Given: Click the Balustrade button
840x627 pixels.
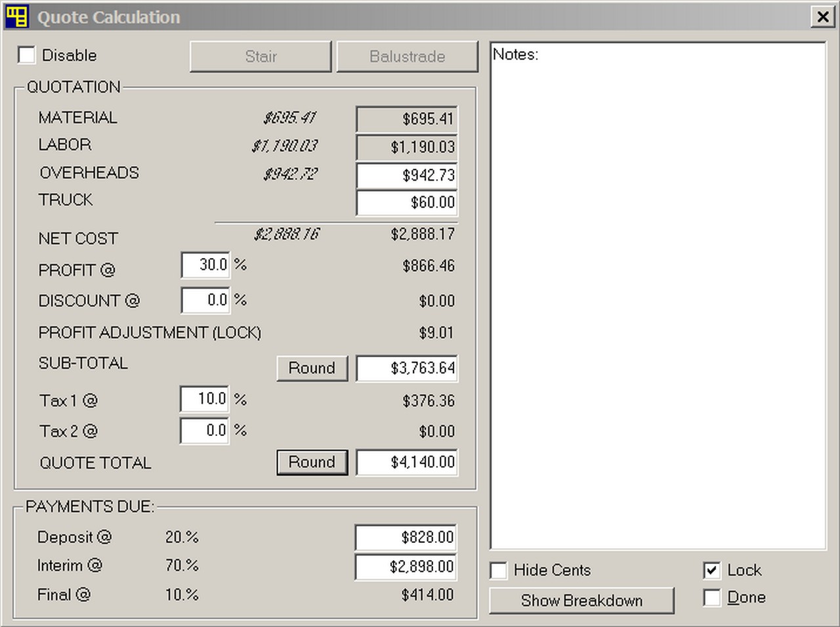Looking at the screenshot, I should (x=407, y=56).
